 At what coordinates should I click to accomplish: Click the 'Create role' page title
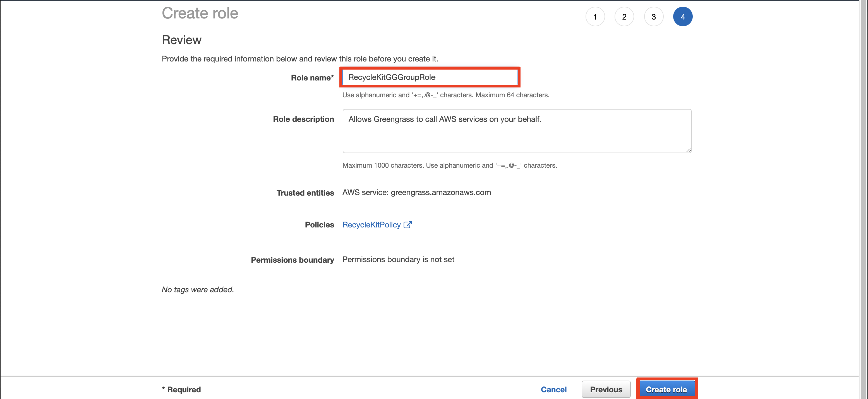200,13
